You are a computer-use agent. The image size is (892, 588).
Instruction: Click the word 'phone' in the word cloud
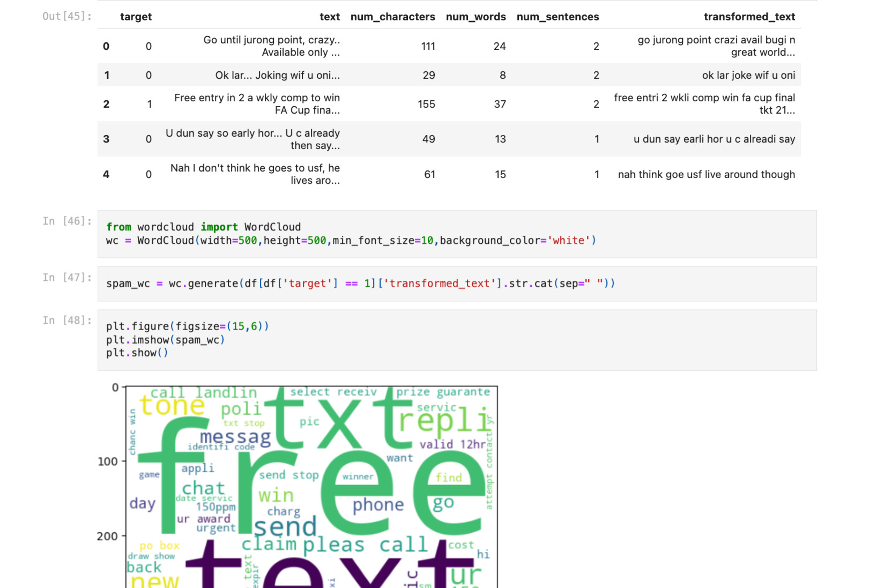coord(378,505)
